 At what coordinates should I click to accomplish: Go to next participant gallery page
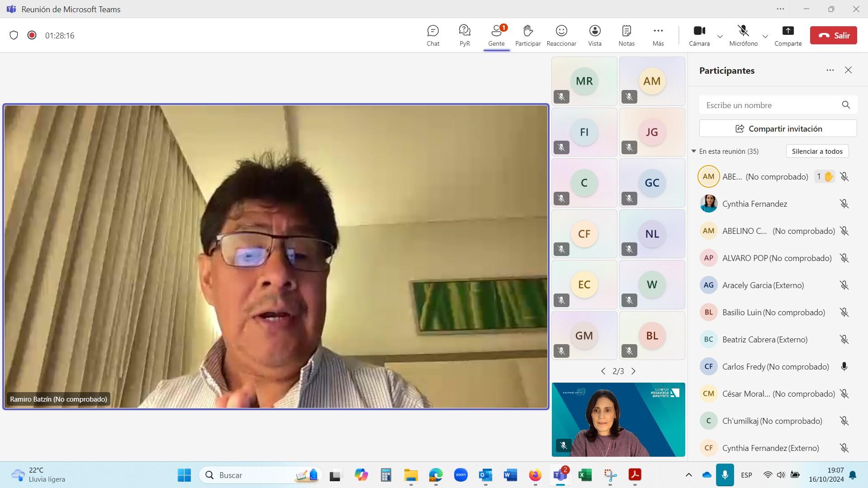[x=633, y=371]
